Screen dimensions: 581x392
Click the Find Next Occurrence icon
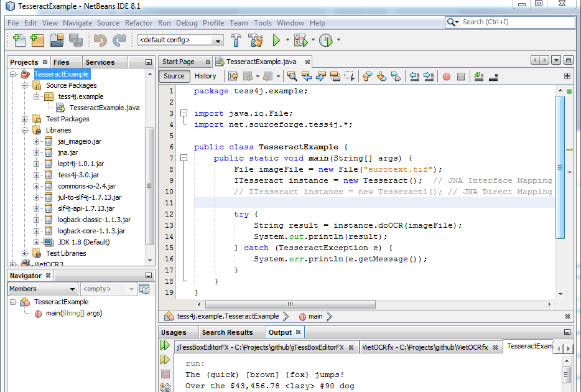tap(320, 77)
